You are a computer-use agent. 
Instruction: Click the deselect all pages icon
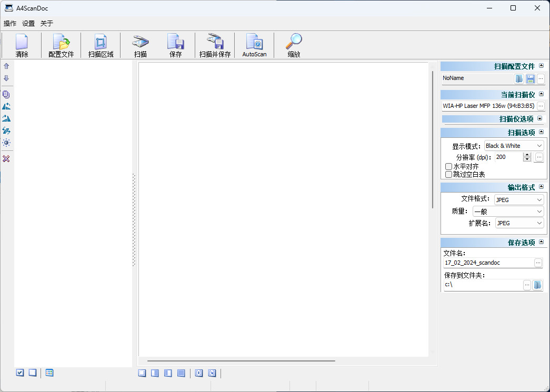click(33, 373)
